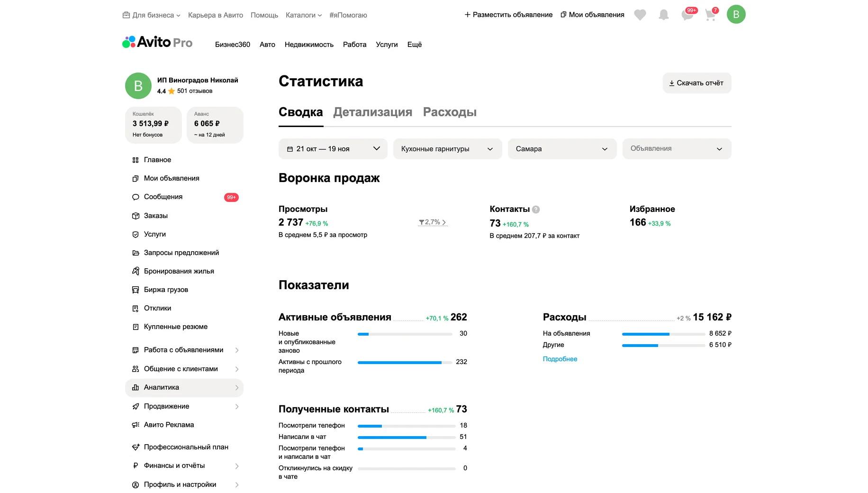This screenshot has height=493, width=868.
Task: Open the #яПомогаю link
Action: click(x=348, y=15)
